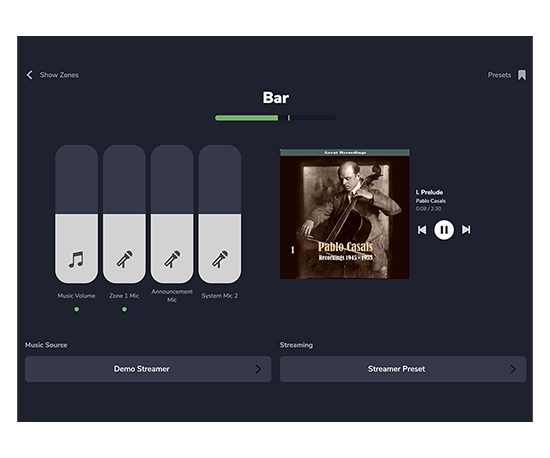Set level on Announcement Mic fader
The height and width of the screenshot is (458, 550).
[172, 214]
